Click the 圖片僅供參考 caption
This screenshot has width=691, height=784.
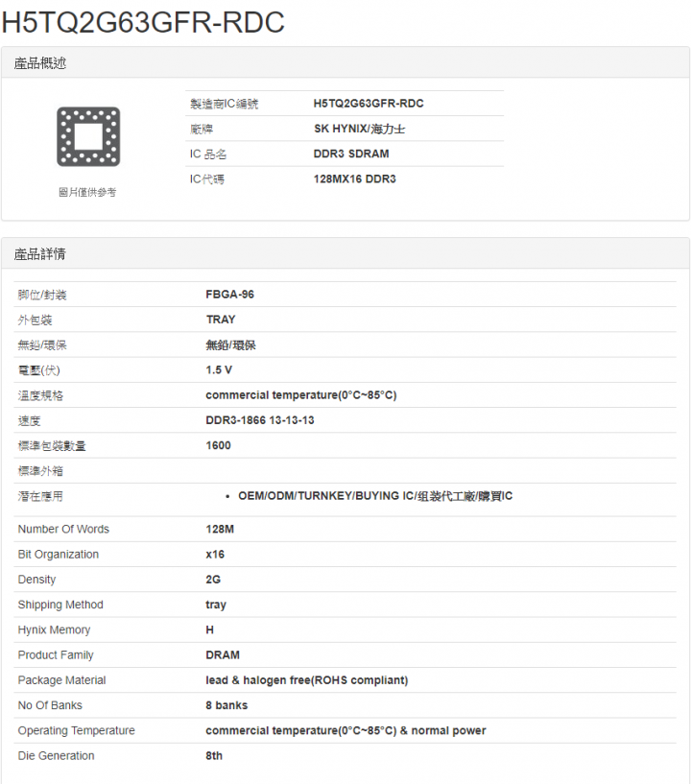(x=87, y=192)
